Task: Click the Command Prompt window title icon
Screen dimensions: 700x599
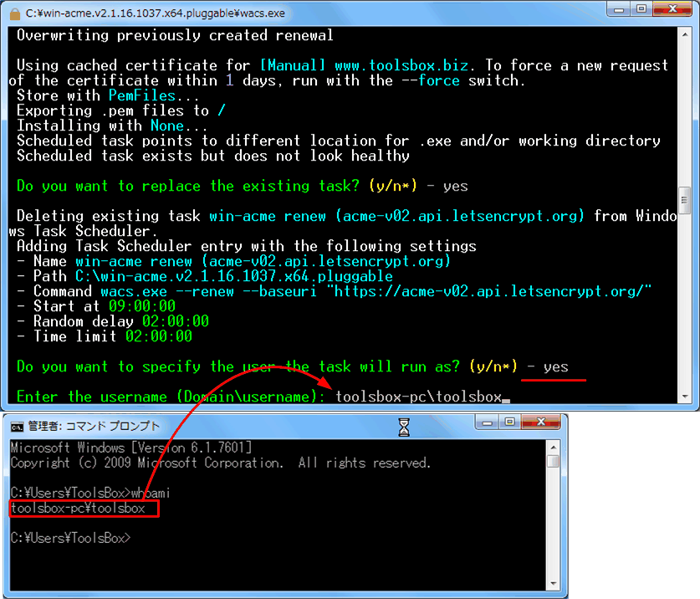Action: pos(17,427)
